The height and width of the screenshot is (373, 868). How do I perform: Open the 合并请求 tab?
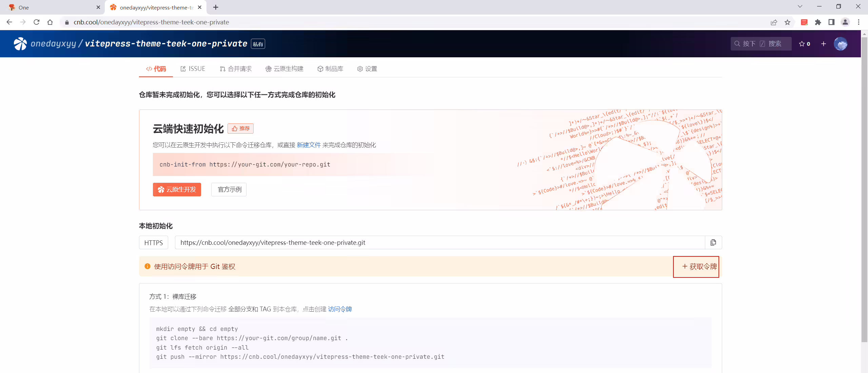click(x=236, y=69)
